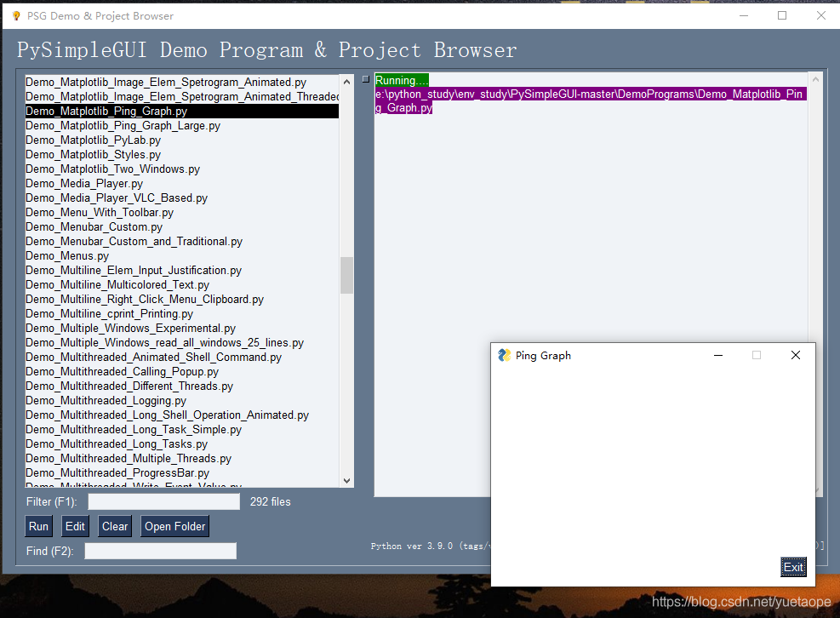Select Demo_Multithreaded_Animated_Shell_Command.py
The image size is (840, 618).
(x=181, y=357)
